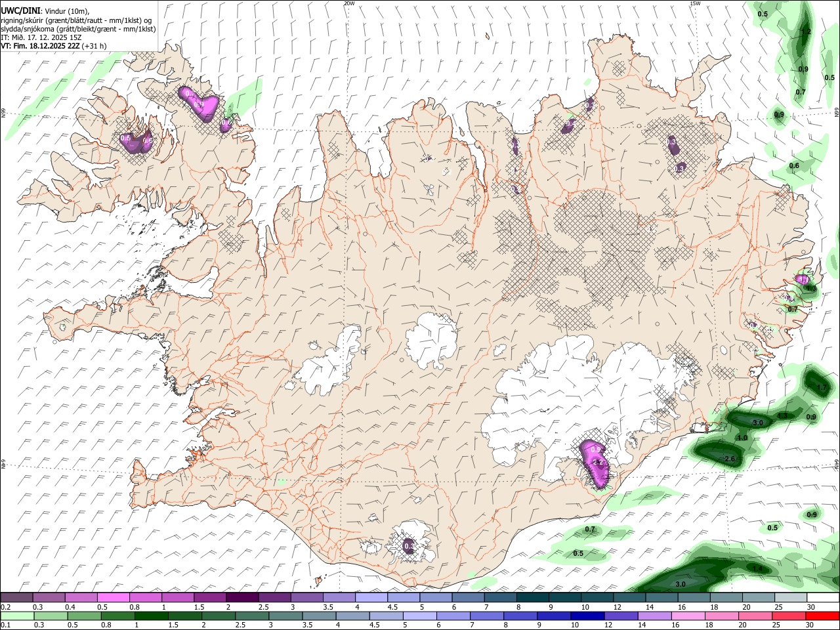Click the white swatch ending the snow legend
Screen dimensions: 840x630
pos(823,597)
